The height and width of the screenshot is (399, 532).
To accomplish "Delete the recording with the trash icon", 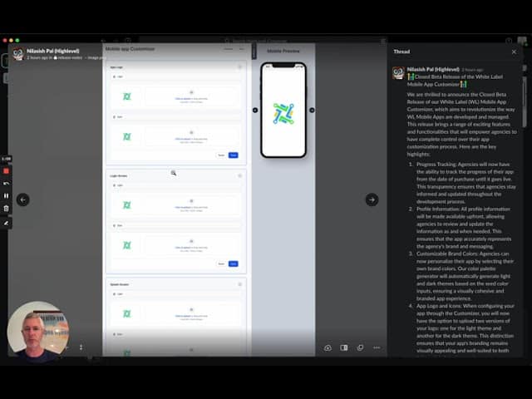I will point(7,209).
